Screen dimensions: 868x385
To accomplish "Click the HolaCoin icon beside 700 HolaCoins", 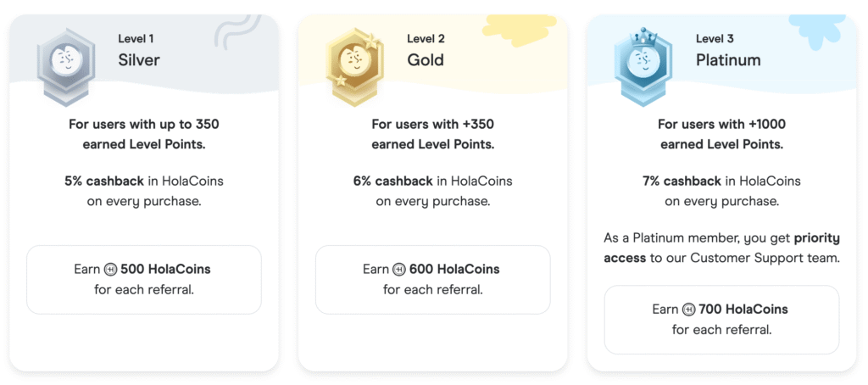I will click(689, 310).
